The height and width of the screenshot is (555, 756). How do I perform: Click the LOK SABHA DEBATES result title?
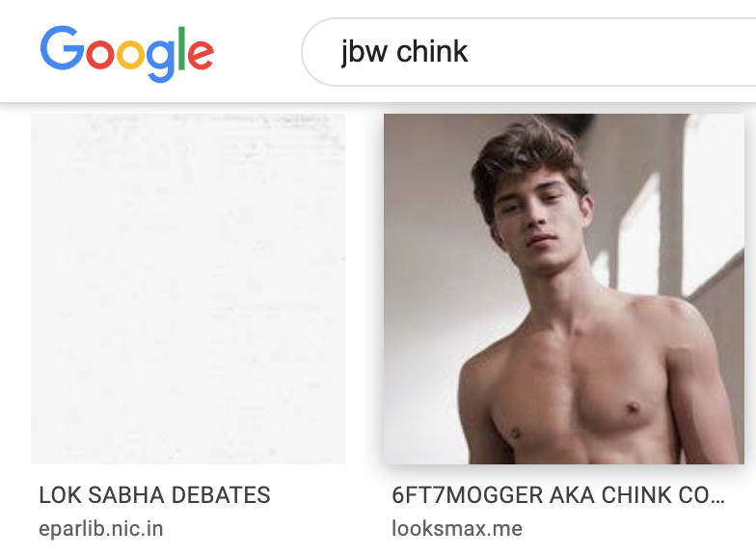tap(154, 495)
